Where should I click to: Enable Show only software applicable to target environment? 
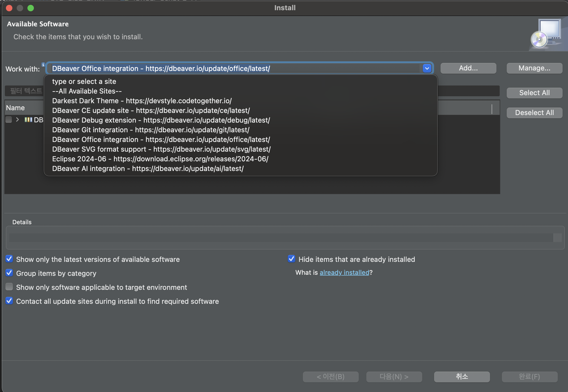9,287
